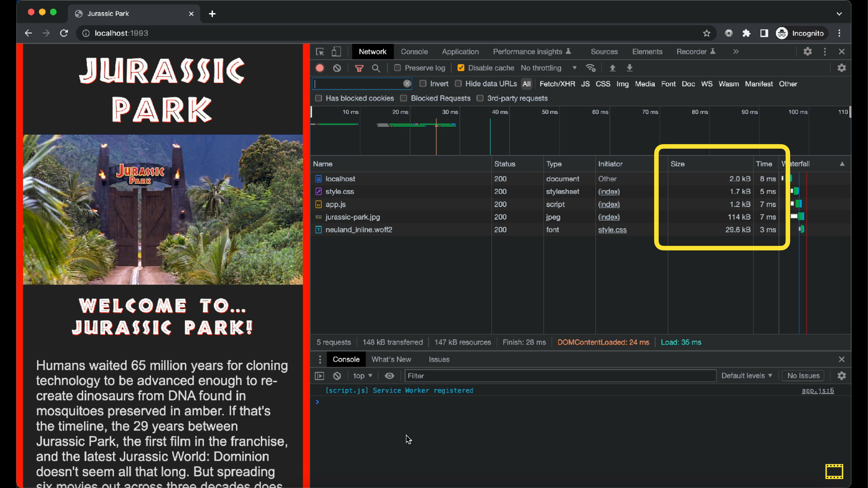Screen dimensions: 868x488
Task: Click the record network log button
Action: (320, 68)
